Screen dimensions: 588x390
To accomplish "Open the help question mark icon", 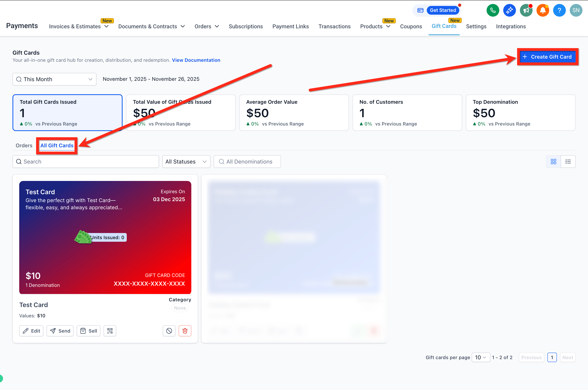I will (x=559, y=10).
